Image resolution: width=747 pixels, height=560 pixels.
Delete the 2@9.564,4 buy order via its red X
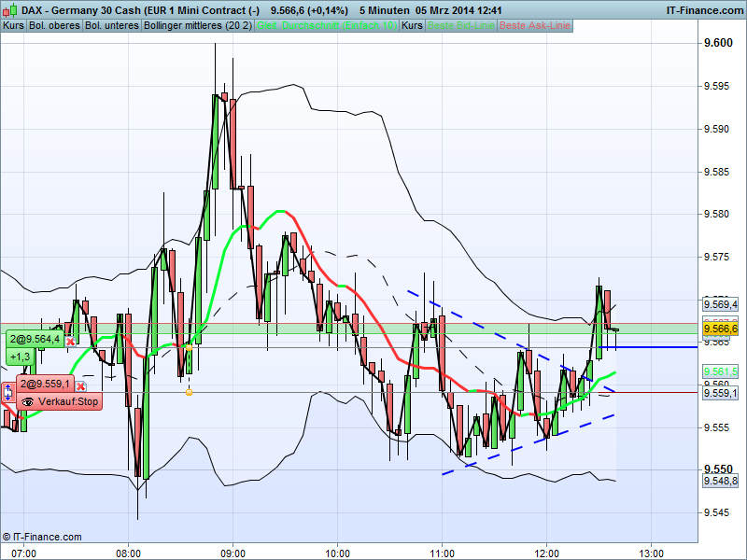point(70,342)
